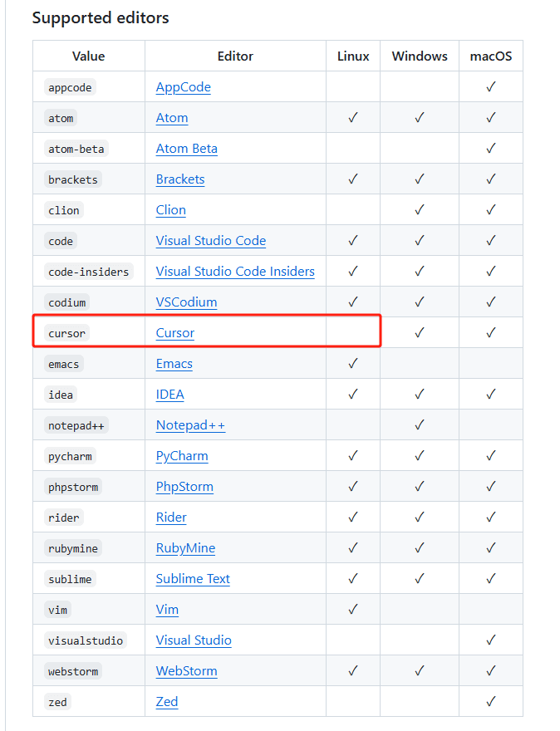Select the 'notepad++' value code
This screenshot has width=560, height=731.
(x=76, y=425)
